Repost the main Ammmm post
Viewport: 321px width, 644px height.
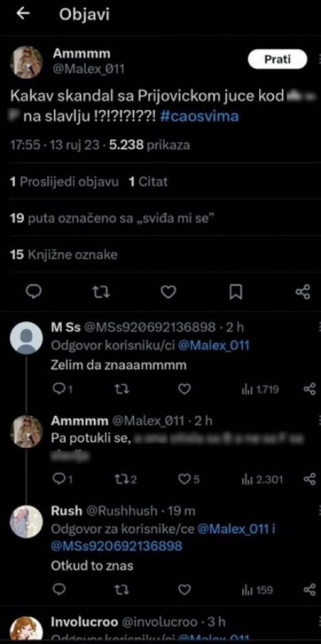pos(101,292)
